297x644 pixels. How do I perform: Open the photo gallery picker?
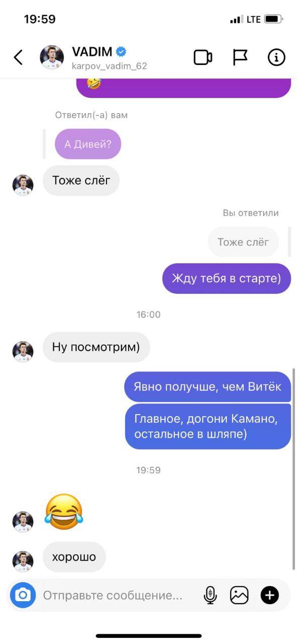[x=239, y=595]
